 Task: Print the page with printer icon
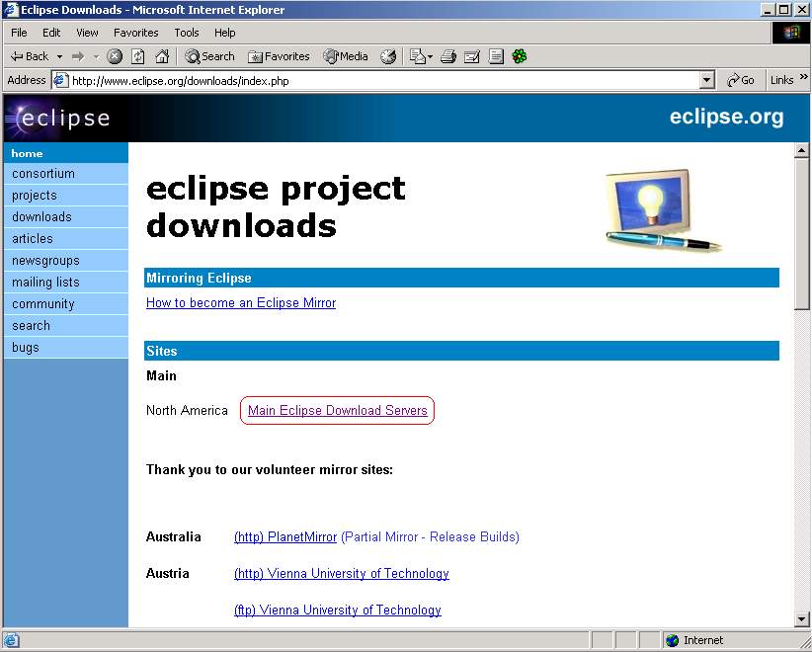(447, 56)
